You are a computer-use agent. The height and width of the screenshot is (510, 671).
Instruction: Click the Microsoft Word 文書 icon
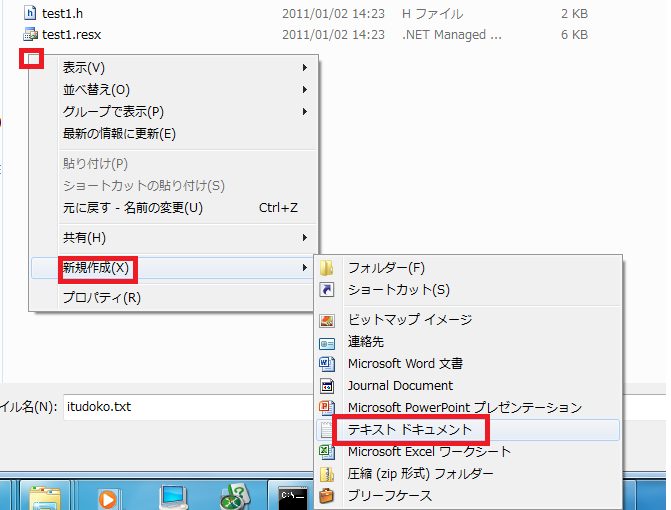[x=326, y=364]
